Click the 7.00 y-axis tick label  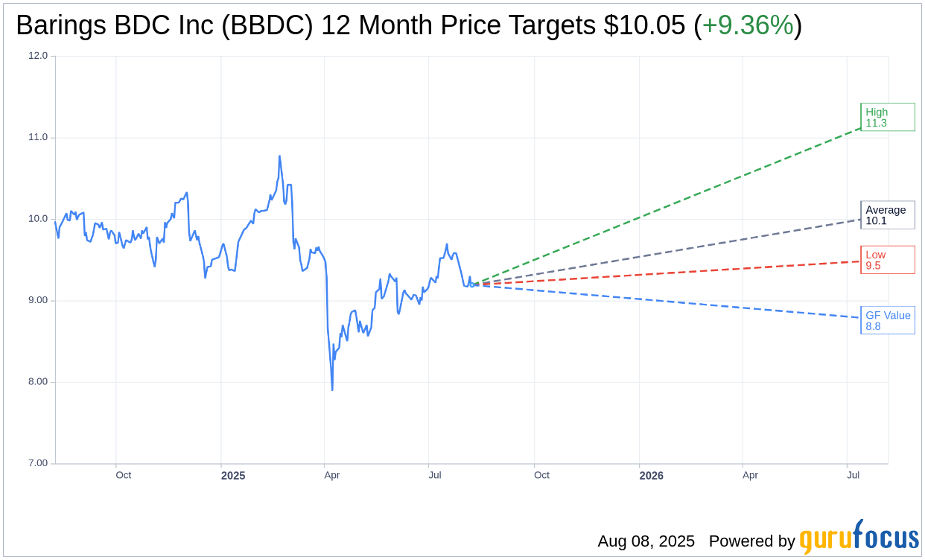(38, 463)
